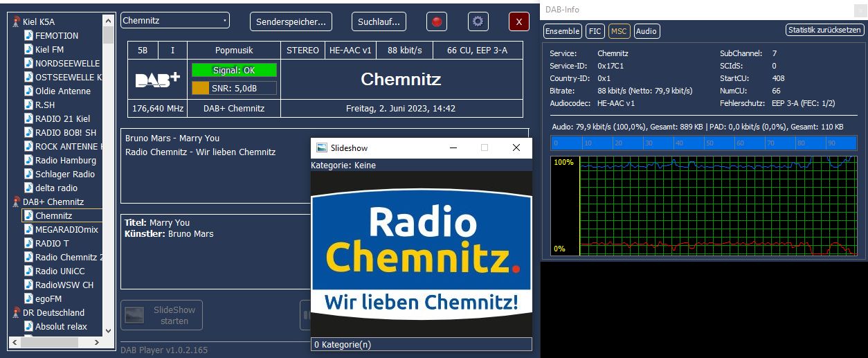Click the DAB+ Chemnitz ensemble antenna icon
Screen dimensions: 868x358
(x=16, y=202)
